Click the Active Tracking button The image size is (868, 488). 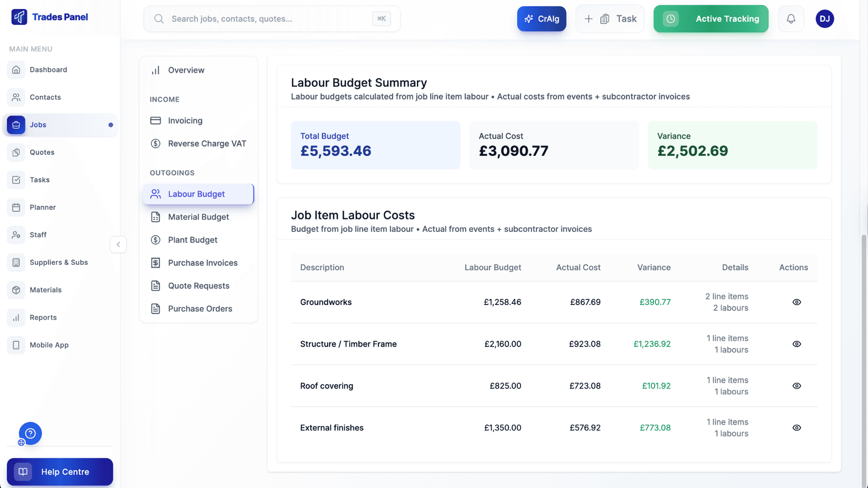(x=711, y=19)
